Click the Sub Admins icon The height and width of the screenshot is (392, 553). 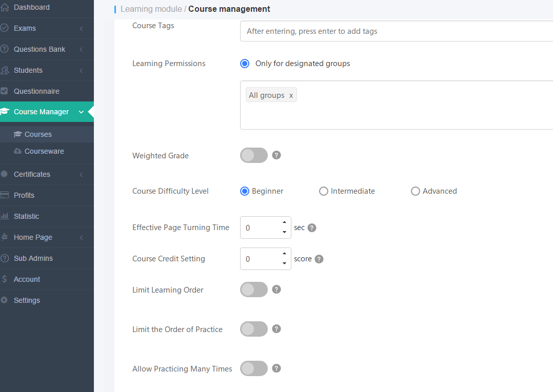[x=4, y=258]
